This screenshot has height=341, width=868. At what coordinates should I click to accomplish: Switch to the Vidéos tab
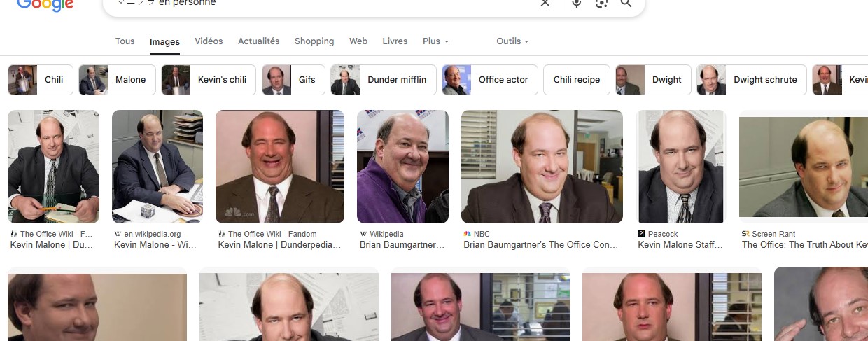[x=209, y=41]
